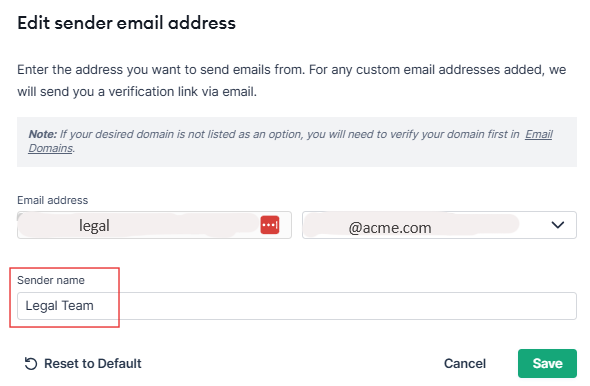
Task: Click the red password manager icon in the email field
Action: click(x=270, y=225)
